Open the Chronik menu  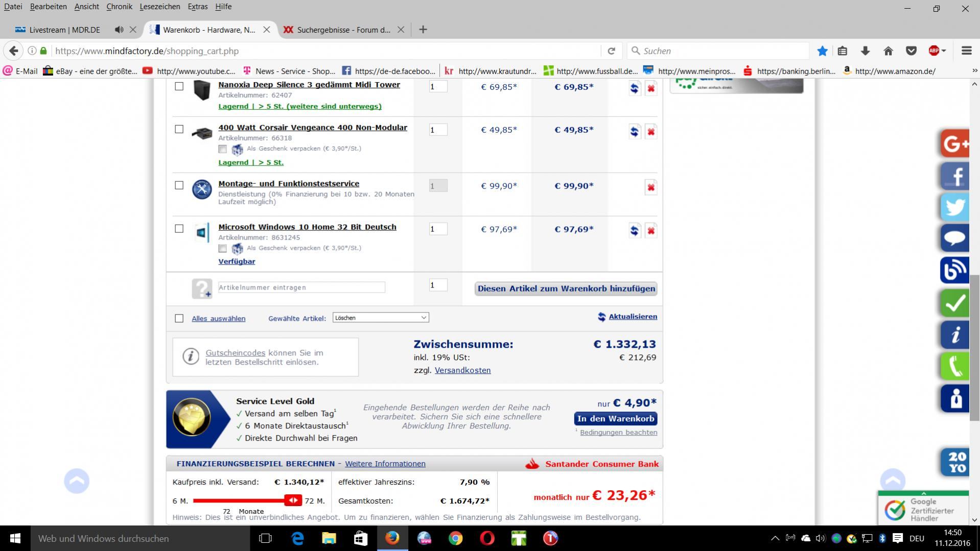coord(120,7)
